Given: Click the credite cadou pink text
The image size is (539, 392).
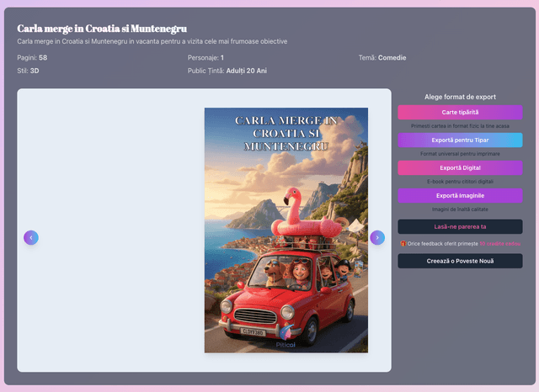Looking at the screenshot, I should pyautogui.click(x=500, y=244).
